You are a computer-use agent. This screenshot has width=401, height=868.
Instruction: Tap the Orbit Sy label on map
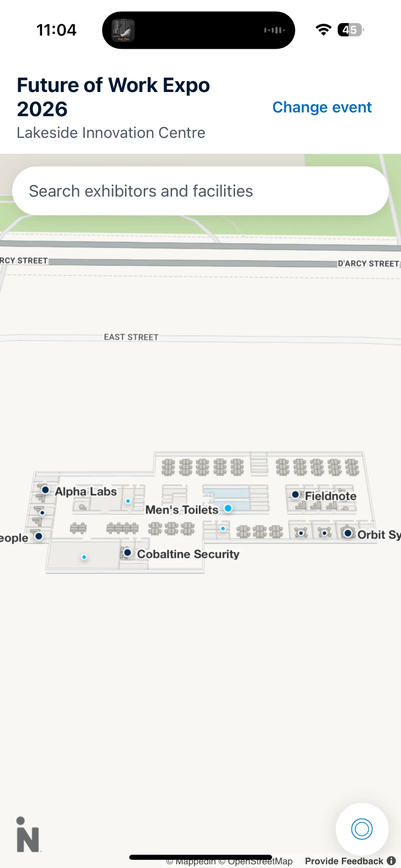(379, 535)
